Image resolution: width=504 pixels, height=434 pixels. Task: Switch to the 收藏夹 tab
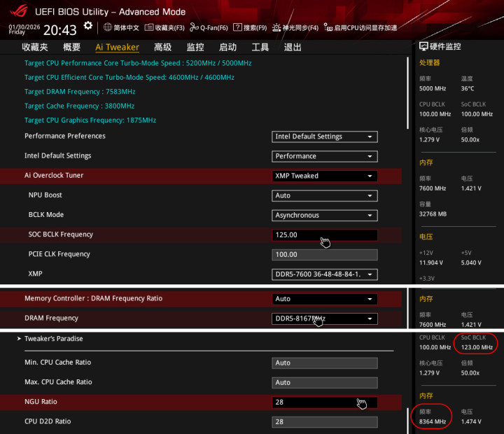35,48
